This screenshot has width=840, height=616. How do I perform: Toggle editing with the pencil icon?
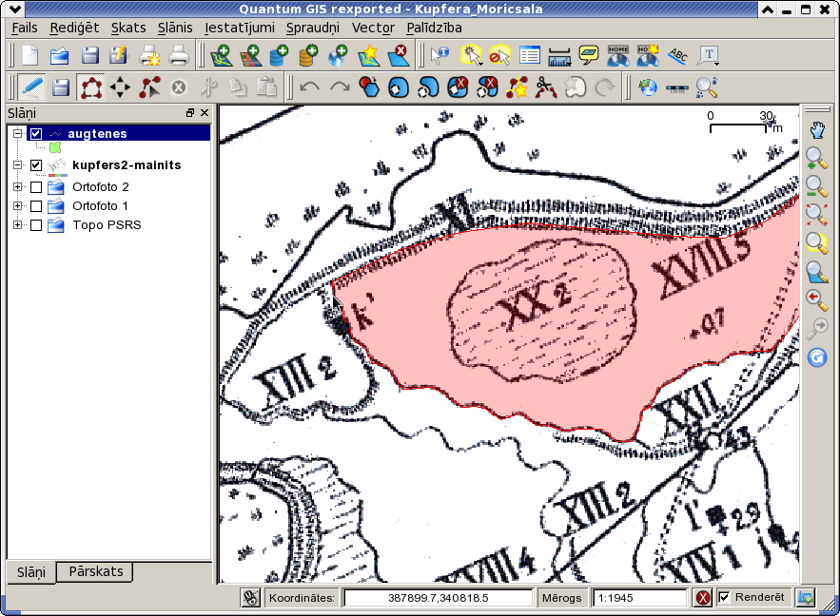point(32,87)
